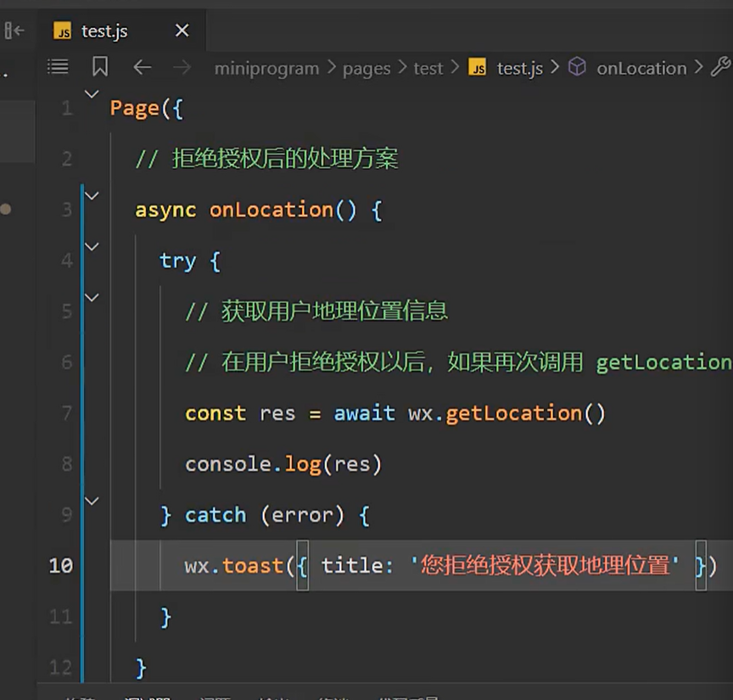Click the onLocation breadcrumb symbol

641,69
